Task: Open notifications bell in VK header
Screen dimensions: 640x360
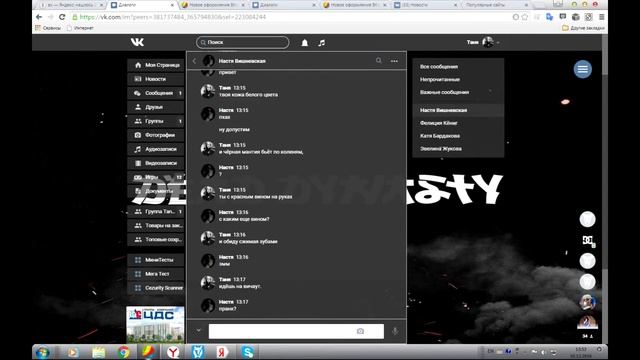Action: click(x=304, y=42)
